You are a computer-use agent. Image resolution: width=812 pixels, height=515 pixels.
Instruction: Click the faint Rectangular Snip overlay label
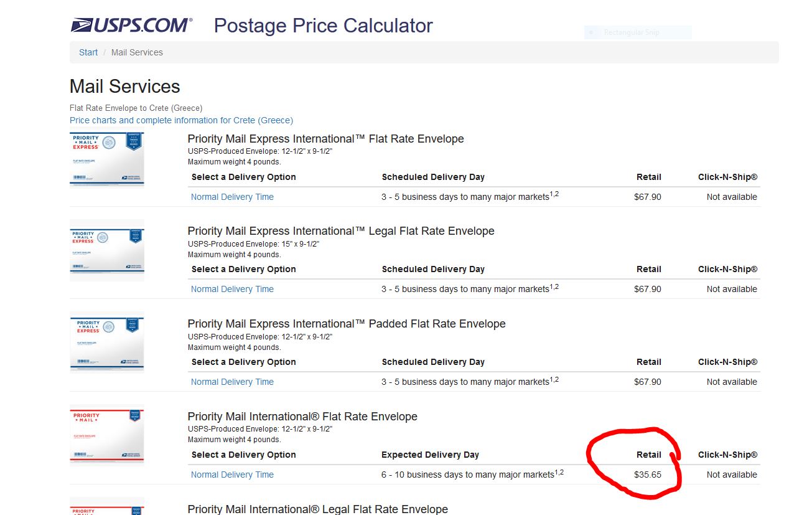pyautogui.click(x=631, y=32)
